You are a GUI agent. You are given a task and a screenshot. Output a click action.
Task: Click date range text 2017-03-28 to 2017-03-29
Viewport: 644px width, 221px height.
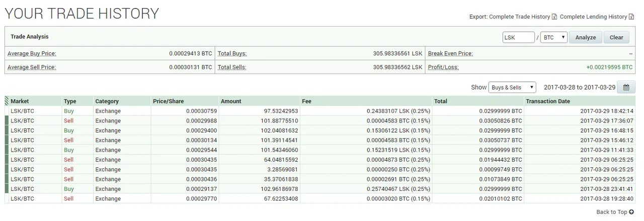pyautogui.click(x=580, y=87)
